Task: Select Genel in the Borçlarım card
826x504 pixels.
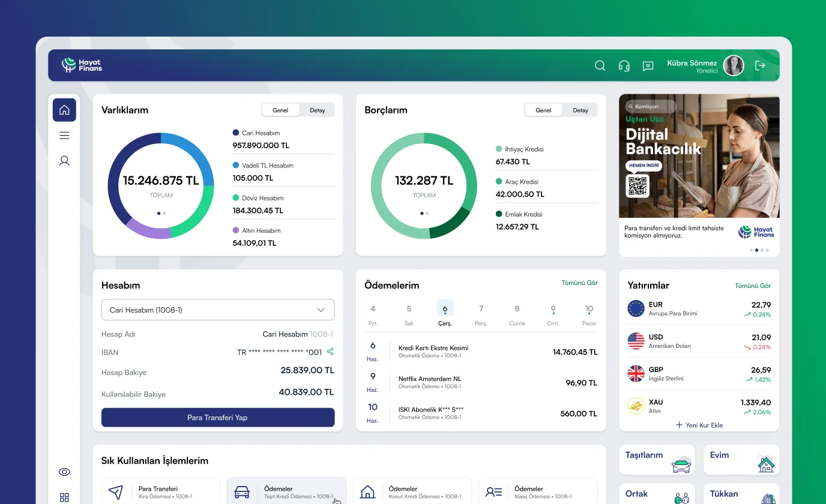Action: 543,110
